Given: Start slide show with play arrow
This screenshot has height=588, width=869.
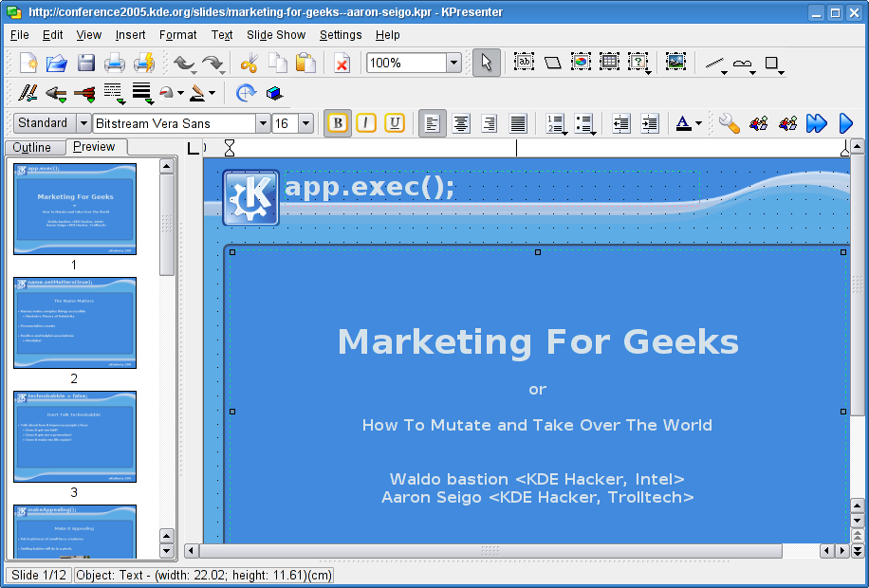Looking at the screenshot, I should click(845, 123).
